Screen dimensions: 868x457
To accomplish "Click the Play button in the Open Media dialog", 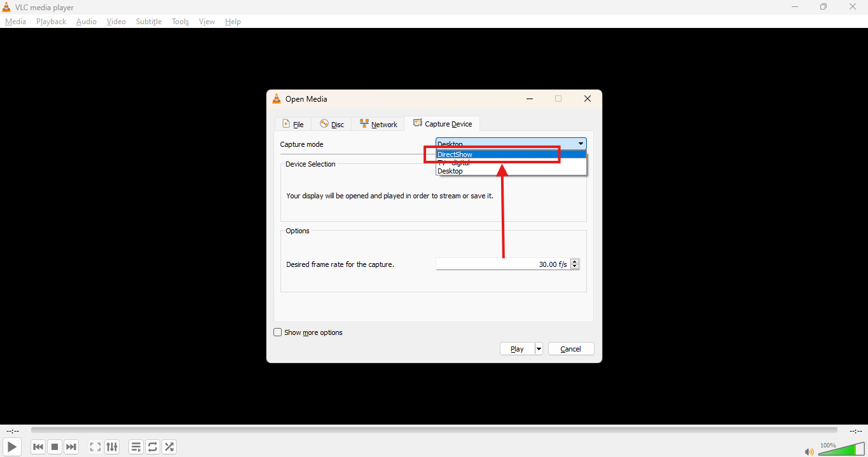I will coord(517,348).
